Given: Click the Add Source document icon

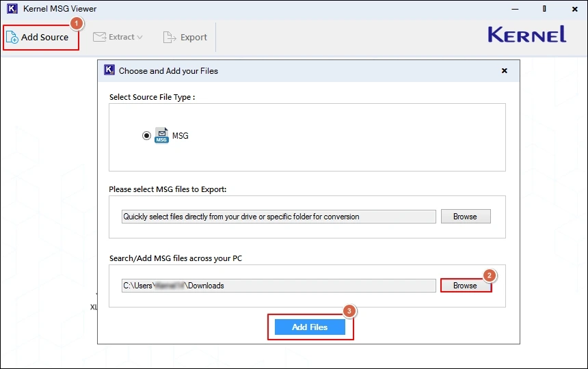Looking at the screenshot, I should (x=12, y=38).
